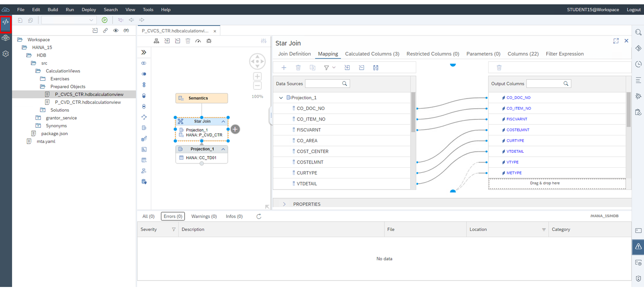Click the Output Columns search field
This screenshot has height=291, width=644.
click(x=549, y=84)
